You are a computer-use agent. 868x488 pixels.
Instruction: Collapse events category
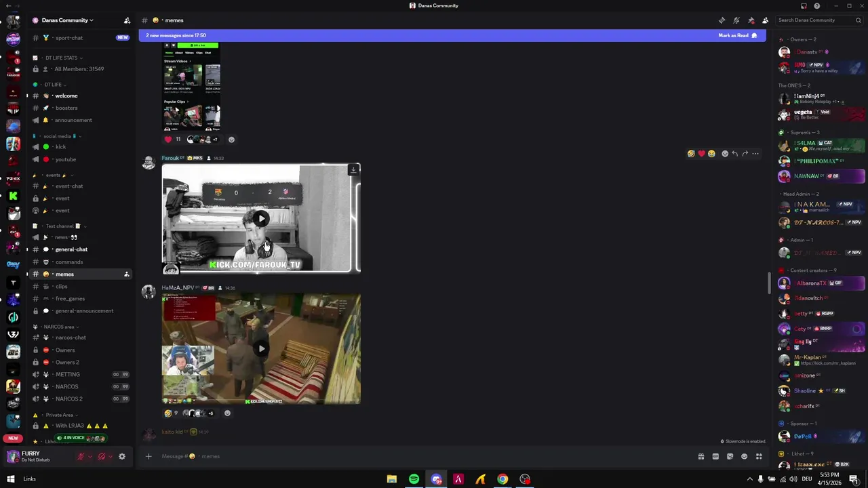coord(53,175)
